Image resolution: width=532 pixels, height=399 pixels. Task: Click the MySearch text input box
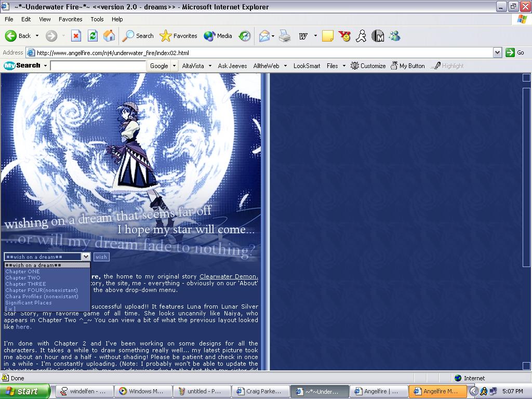[x=98, y=65]
